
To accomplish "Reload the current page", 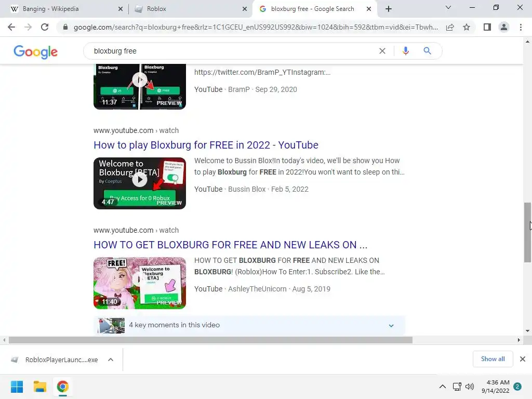I will point(45,27).
